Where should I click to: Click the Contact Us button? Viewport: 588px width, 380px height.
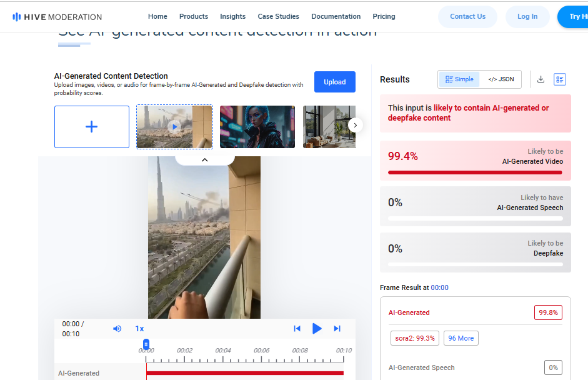click(467, 16)
